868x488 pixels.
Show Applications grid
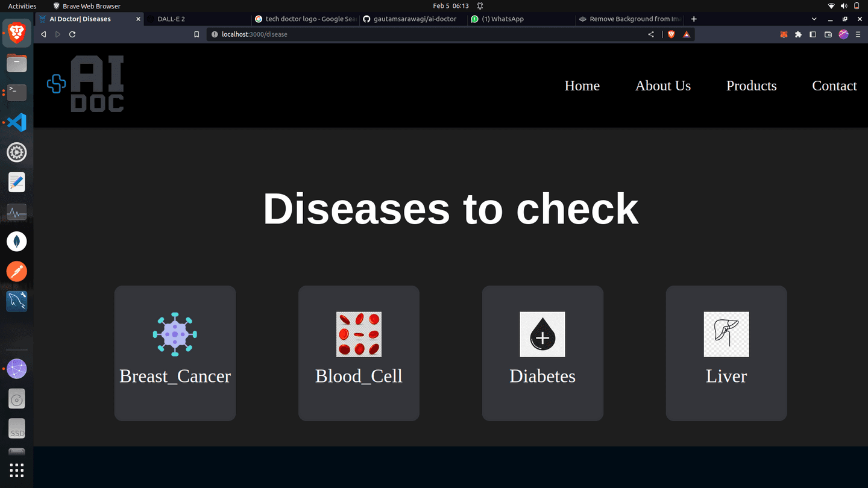tap(17, 471)
